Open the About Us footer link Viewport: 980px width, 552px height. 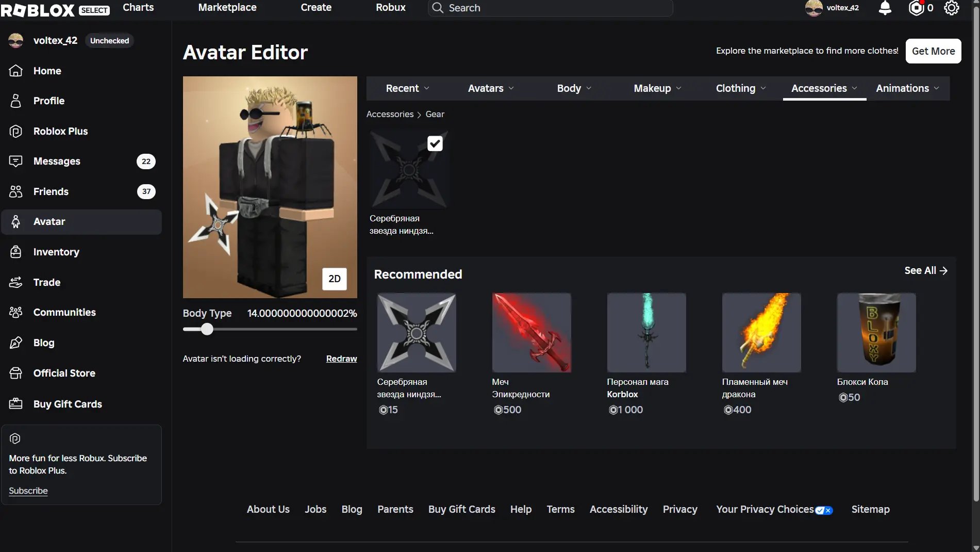(x=268, y=509)
